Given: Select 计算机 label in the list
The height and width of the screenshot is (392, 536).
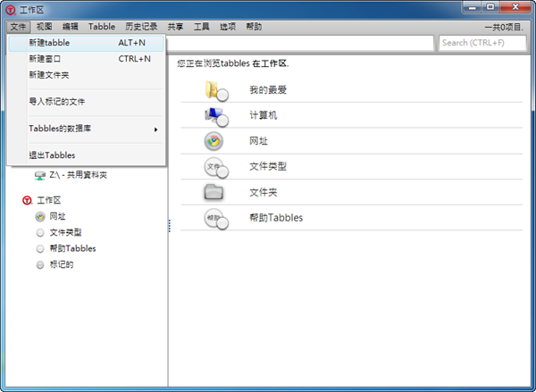Looking at the screenshot, I should tap(264, 115).
